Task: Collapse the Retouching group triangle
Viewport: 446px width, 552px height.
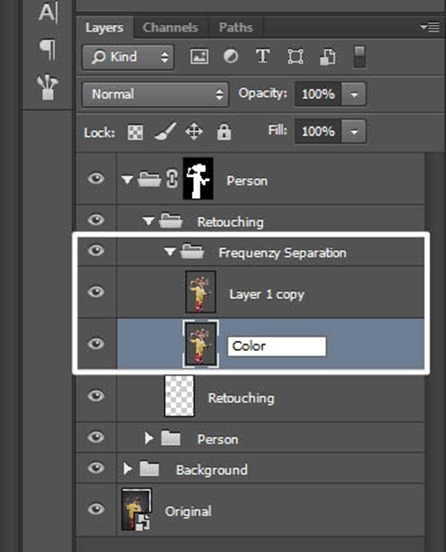Action: tap(148, 221)
